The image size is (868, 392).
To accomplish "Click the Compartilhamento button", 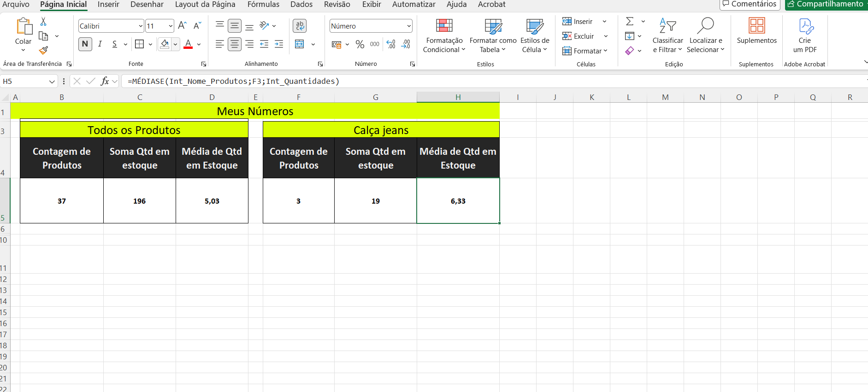I will tap(826, 4).
